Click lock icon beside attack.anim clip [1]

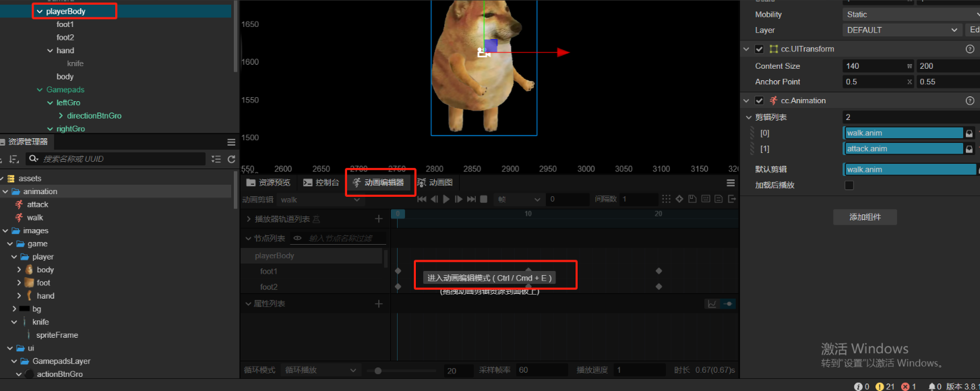tap(969, 149)
